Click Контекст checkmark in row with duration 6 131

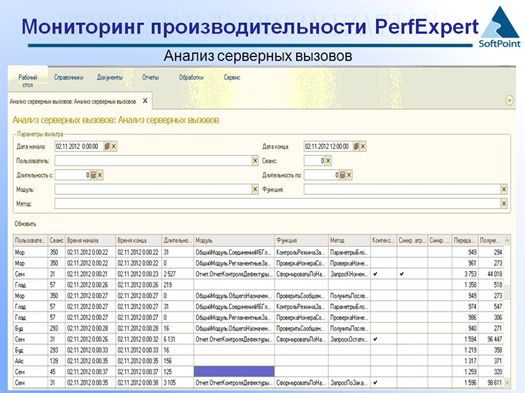pyautogui.click(x=375, y=339)
